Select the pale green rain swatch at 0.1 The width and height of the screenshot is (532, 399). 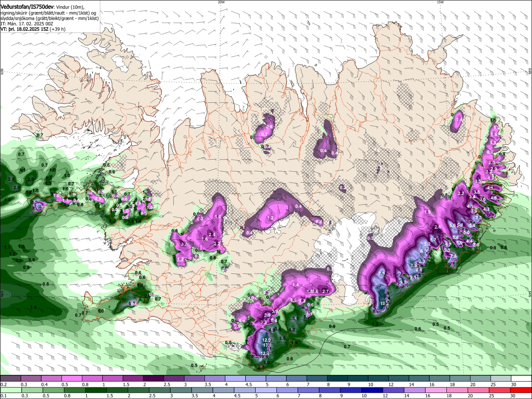point(11,390)
